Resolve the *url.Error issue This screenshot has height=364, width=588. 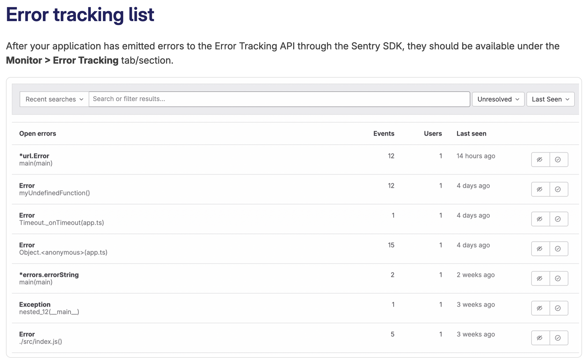[x=558, y=159]
